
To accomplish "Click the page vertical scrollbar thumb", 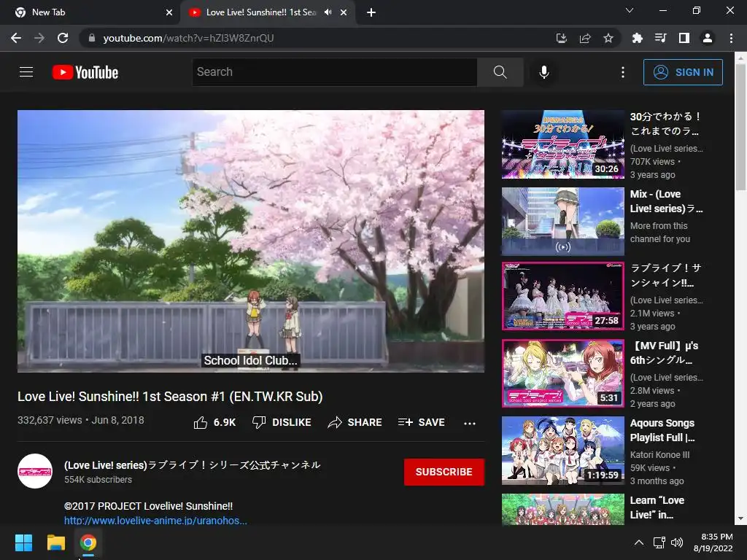I will pyautogui.click(x=741, y=127).
